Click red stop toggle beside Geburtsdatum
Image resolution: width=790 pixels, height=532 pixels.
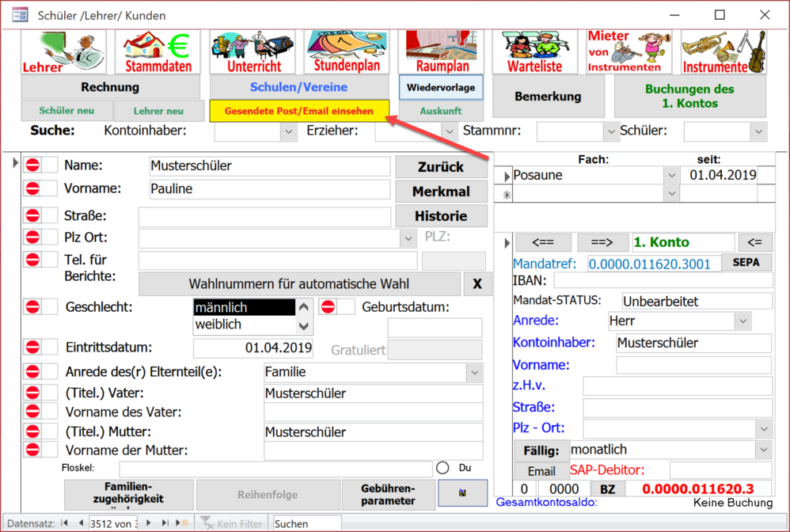[328, 307]
